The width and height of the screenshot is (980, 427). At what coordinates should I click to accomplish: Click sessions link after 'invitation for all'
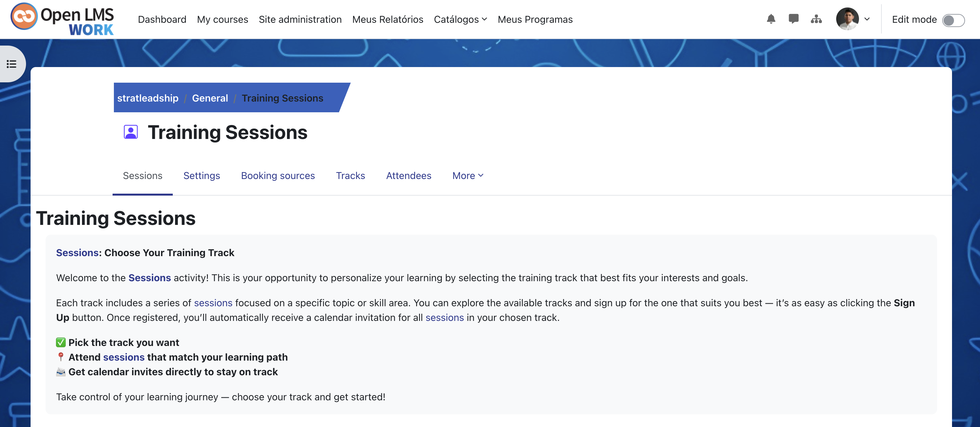pyautogui.click(x=444, y=317)
